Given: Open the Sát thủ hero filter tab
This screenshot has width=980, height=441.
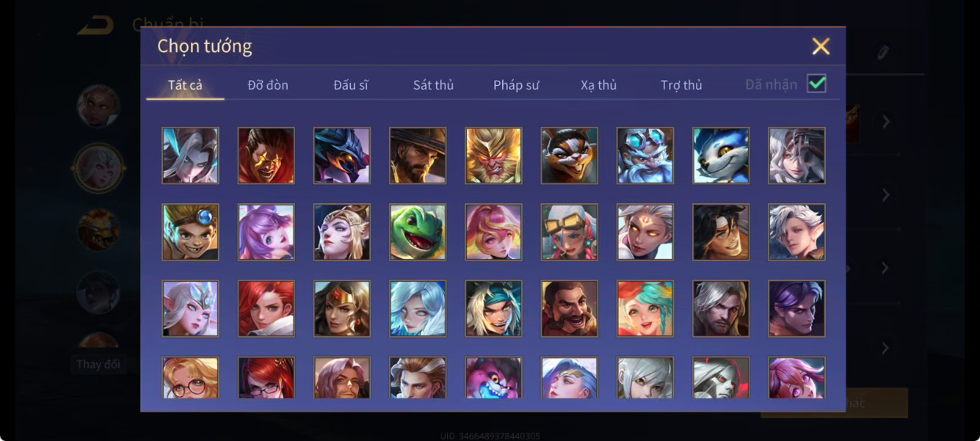Looking at the screenshot, I should 433,85.
